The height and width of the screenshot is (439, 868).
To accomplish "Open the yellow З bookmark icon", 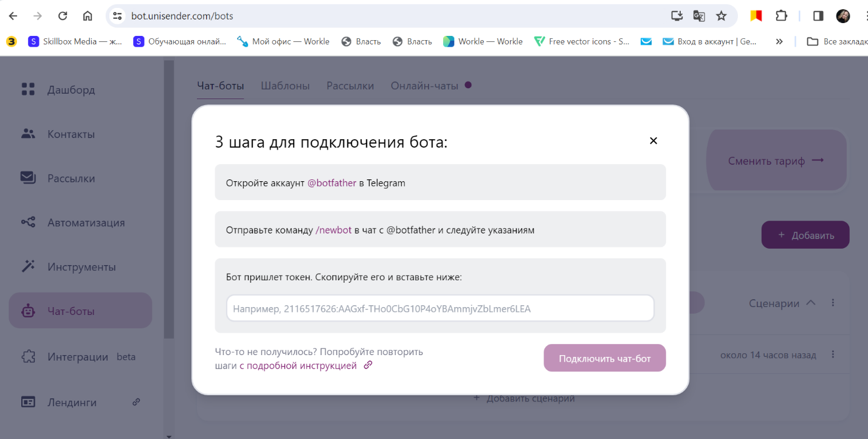I will [x=12, y=41].
